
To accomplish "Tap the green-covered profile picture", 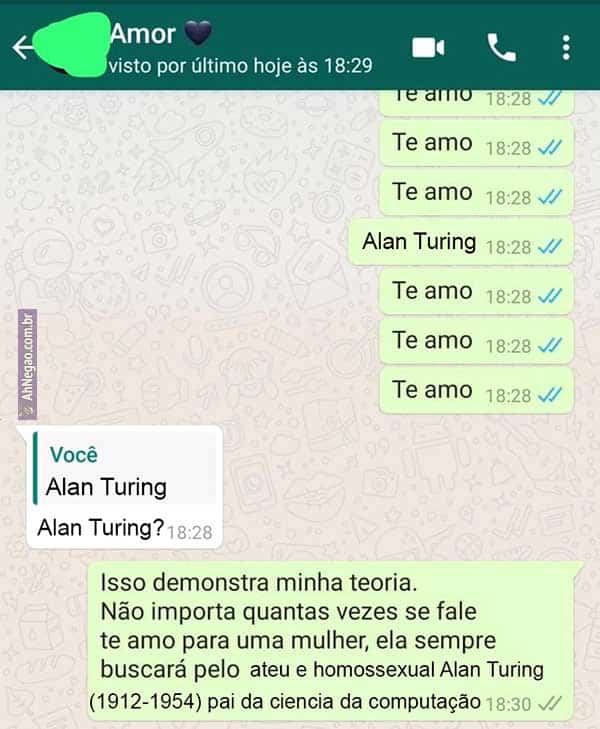I will [72, 45].
